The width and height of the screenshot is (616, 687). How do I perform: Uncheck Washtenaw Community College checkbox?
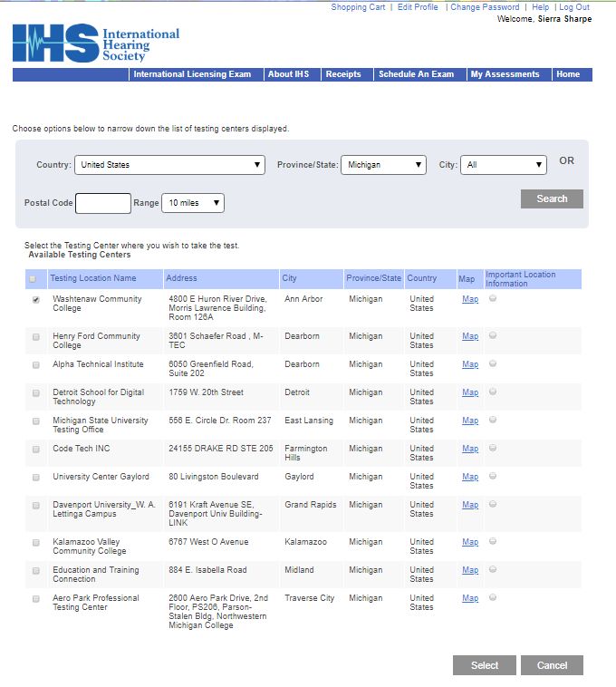coord(36,300)
